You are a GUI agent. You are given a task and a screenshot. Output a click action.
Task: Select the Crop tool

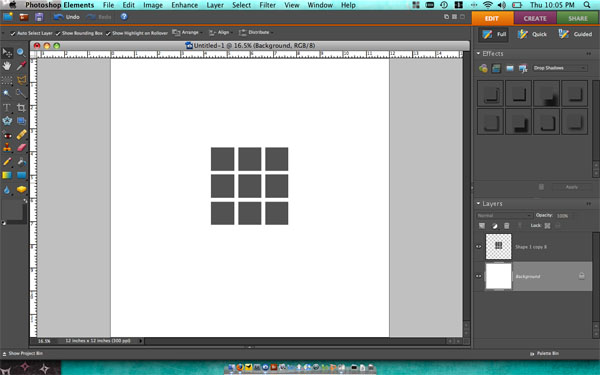(x=21, y=108)
